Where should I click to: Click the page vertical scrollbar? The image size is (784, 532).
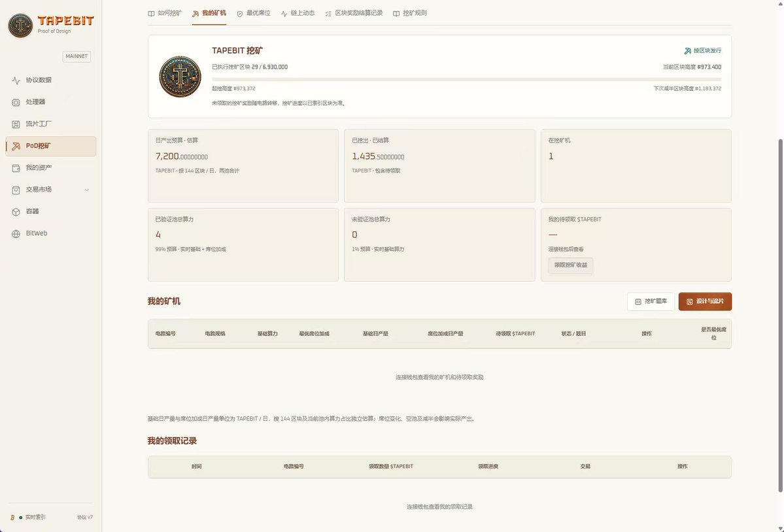tap(781, 315)
